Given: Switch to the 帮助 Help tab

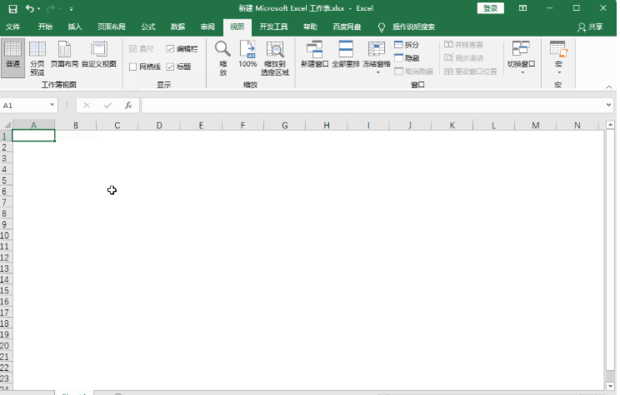Looking at the screenshot, I should click(310, 27).
